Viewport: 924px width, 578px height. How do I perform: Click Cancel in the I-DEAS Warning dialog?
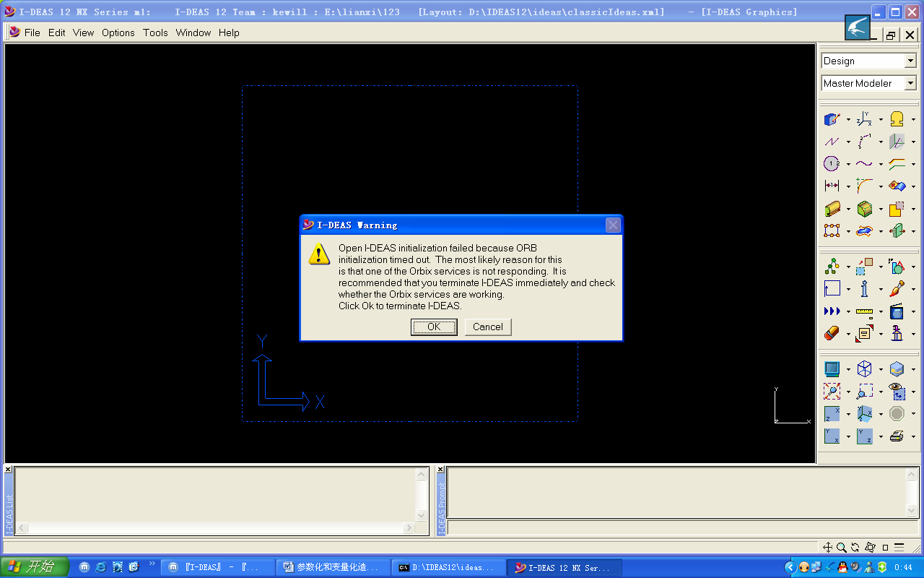(x=488, y=327)
